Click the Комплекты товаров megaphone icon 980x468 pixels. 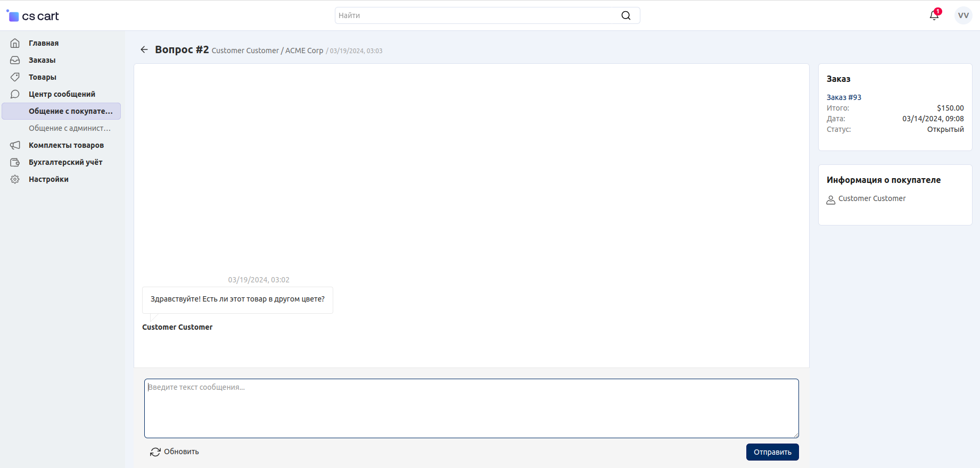coord(15,145)
